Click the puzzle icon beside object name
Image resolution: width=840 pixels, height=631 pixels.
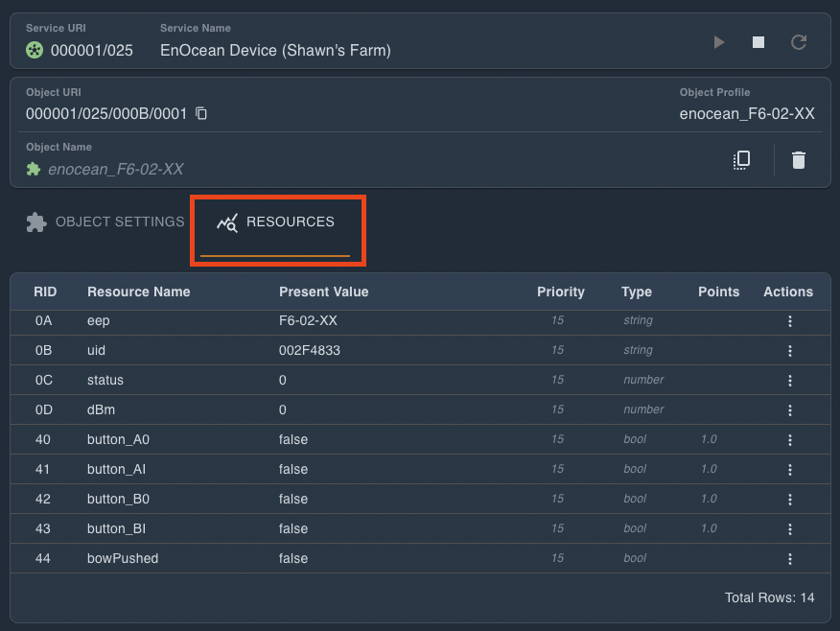[34, 169]
